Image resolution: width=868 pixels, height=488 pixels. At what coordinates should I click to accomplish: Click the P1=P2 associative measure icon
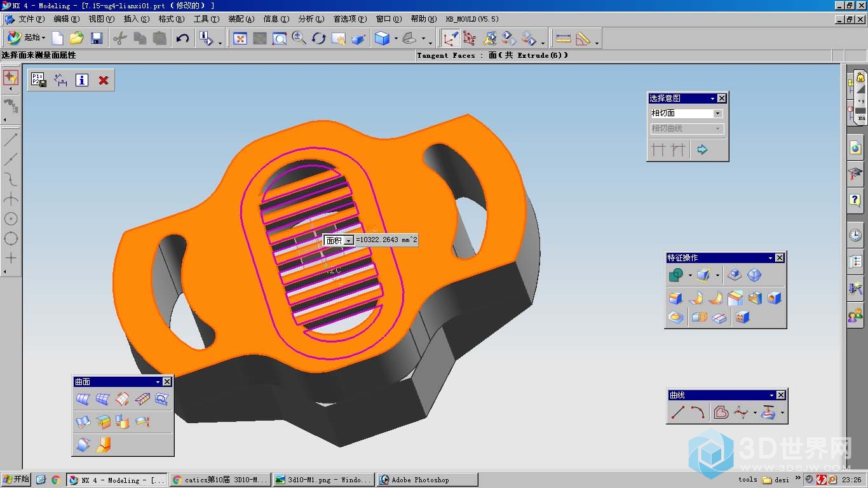click(39, 80)
